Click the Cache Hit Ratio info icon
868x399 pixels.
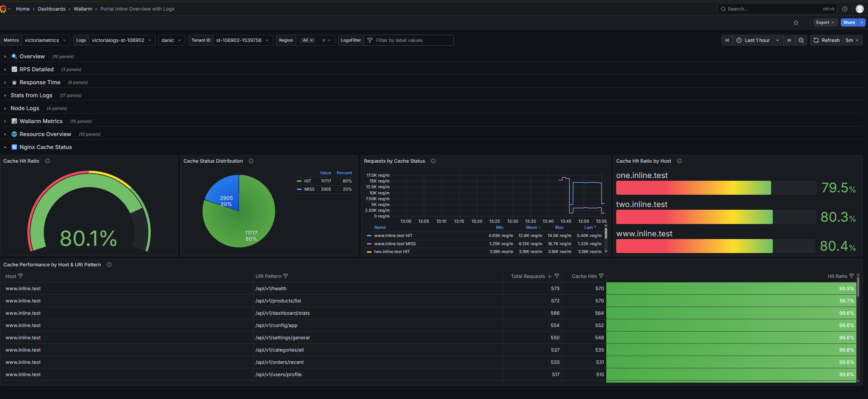click(x=47, y=161)
